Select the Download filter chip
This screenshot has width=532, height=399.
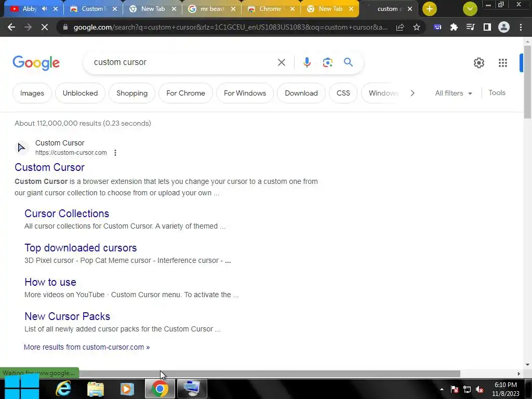[x=301, y=93]
